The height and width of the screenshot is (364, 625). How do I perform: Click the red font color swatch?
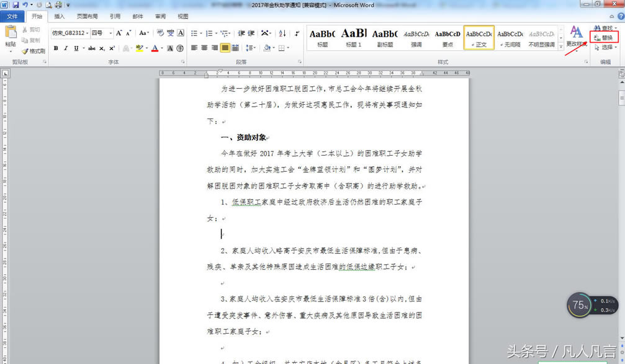tap(155, 48)
